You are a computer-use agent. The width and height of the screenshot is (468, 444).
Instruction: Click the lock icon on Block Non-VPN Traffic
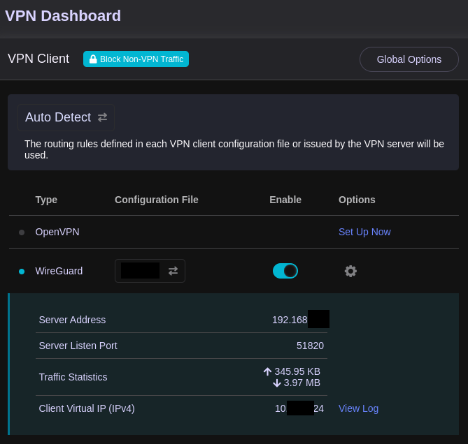click(93, 59)
